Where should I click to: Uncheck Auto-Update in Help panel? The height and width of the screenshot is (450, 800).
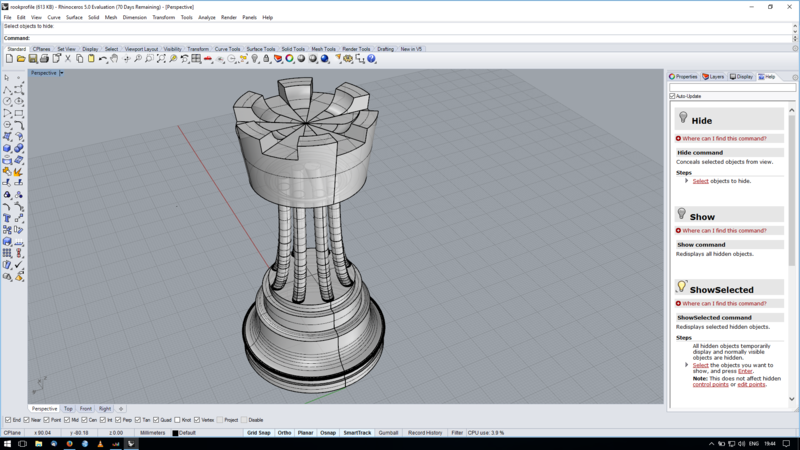(x=672, y=96)
